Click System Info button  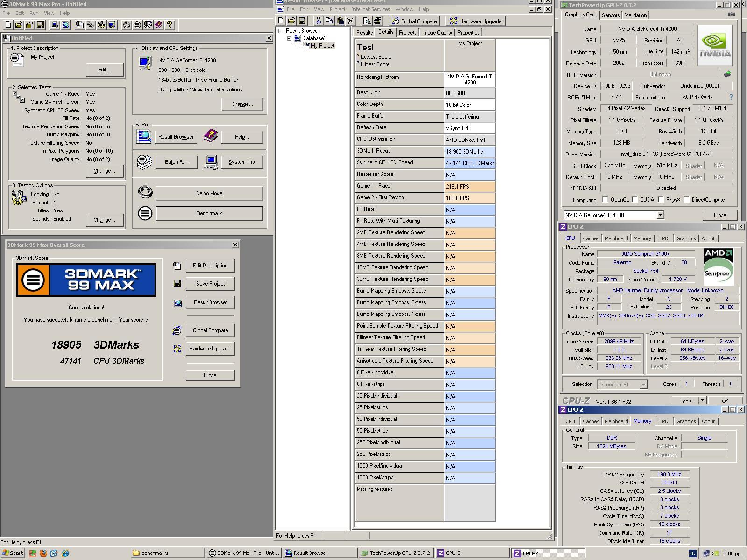(x=242, y=162)
